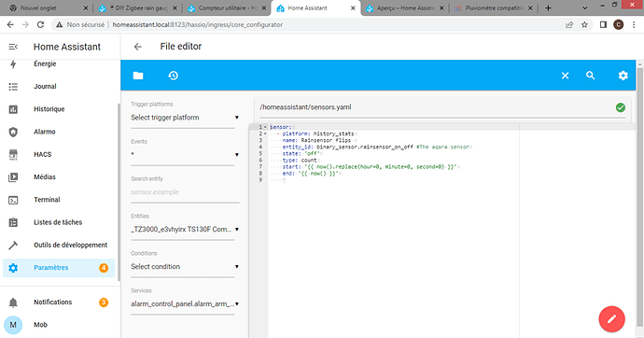Go back with the File editor arrow
This screenshot has width=644, height=338.
click(137, 47)
